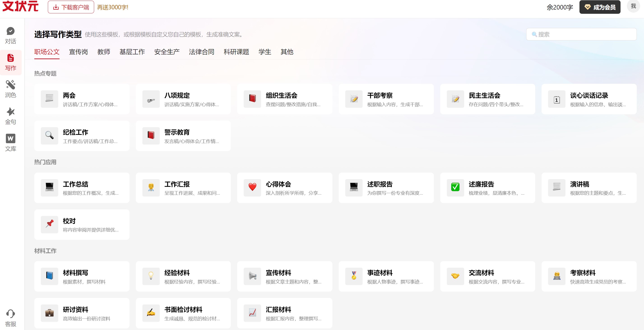644x330 pixels.
Task: Open the 心得体会 template with heart icon
Action: 285,188
